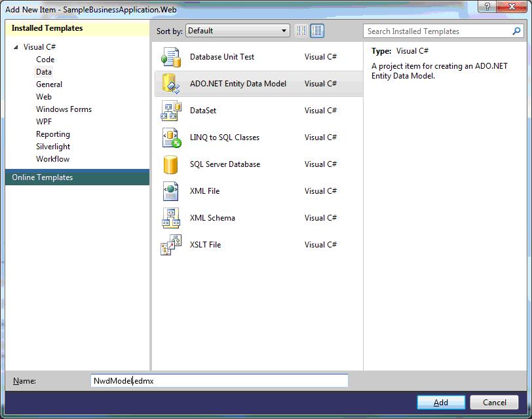
Task: Click the Cancel button
Action: 495,403
